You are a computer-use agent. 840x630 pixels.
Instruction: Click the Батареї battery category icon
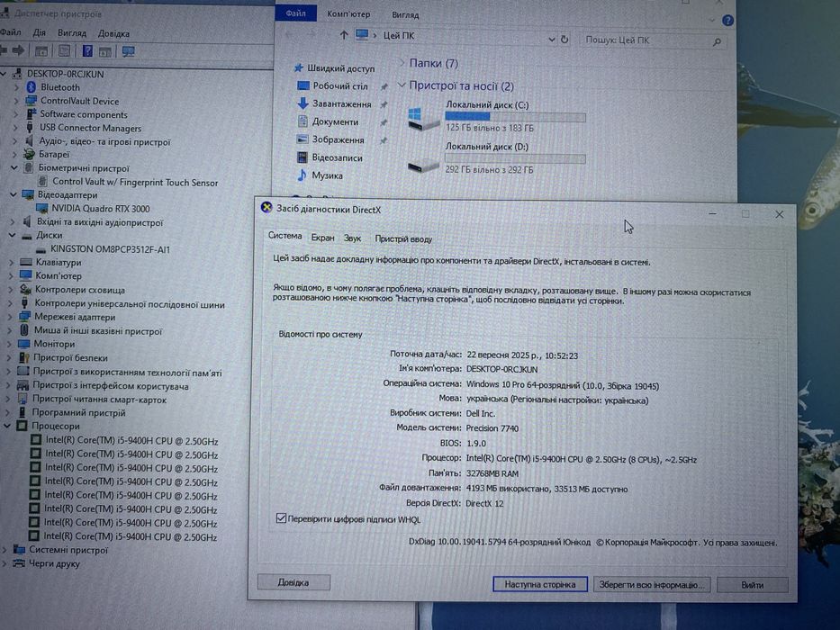(x=30, y=154)
